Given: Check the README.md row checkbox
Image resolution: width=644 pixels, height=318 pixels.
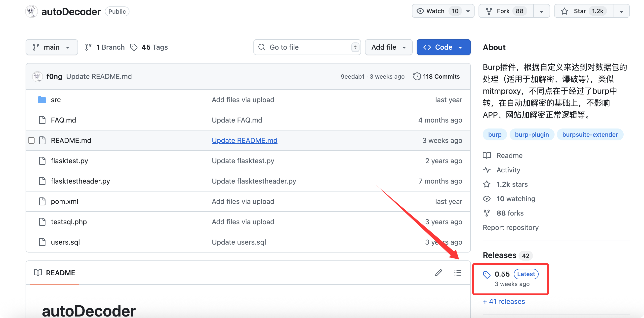Looking at the screenshot, I should pyautogui.click(x=31, y=140).
